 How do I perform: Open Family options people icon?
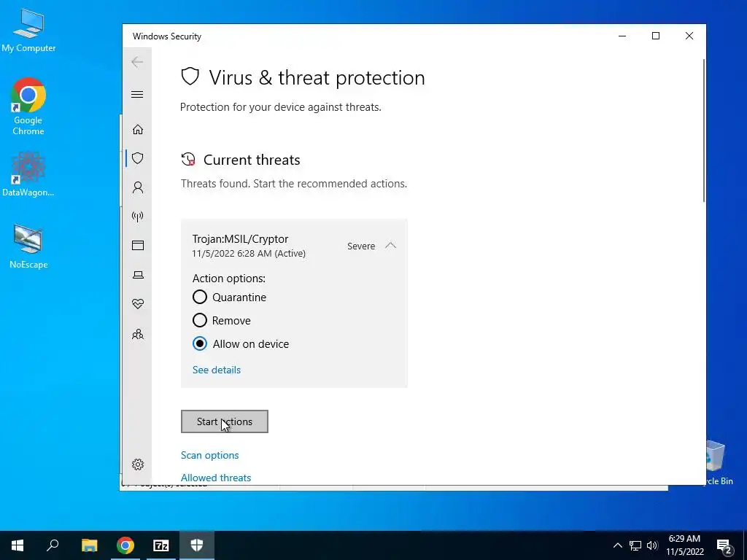click(138, 334)
